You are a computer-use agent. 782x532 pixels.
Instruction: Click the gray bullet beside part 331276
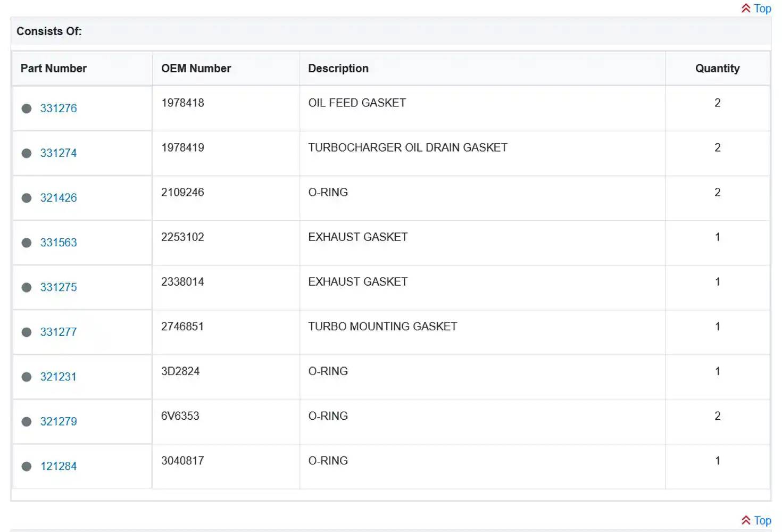[x=27, y=109]
